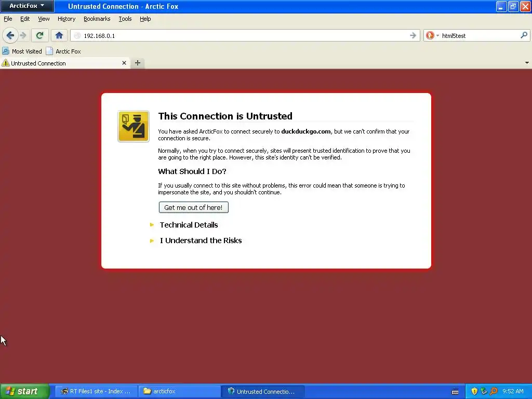Click the What Should I Do? heading

tap(192, 171)
